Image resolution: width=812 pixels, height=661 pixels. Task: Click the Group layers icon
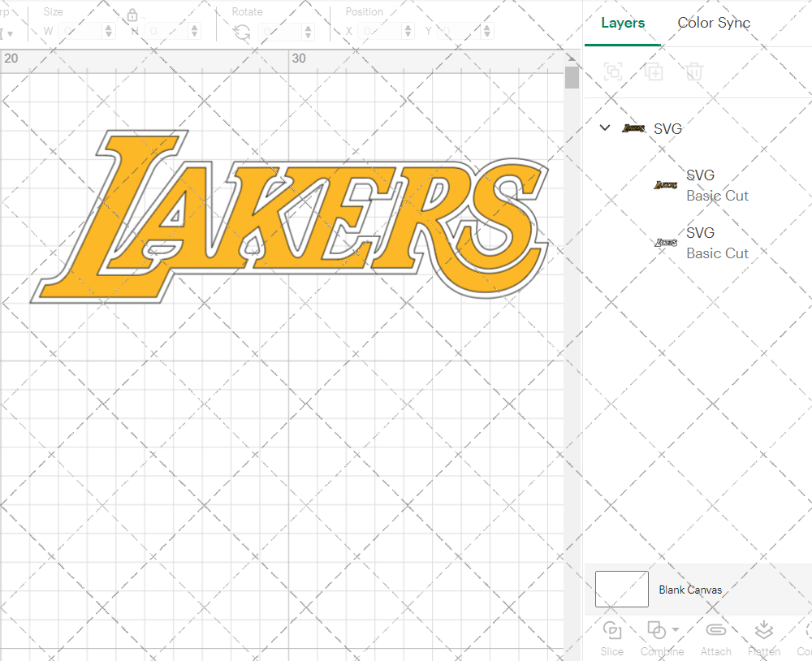(x=613, y=72)
